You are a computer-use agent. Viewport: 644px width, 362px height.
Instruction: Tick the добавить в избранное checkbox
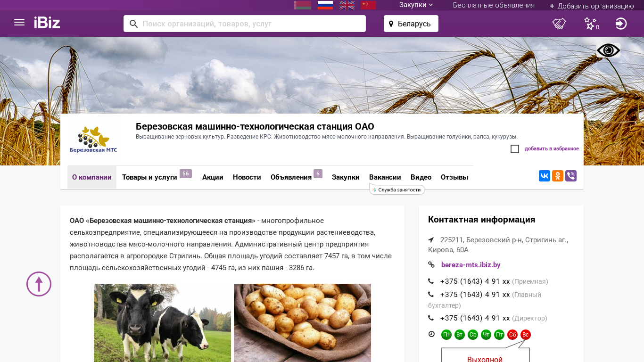(515, 149)
